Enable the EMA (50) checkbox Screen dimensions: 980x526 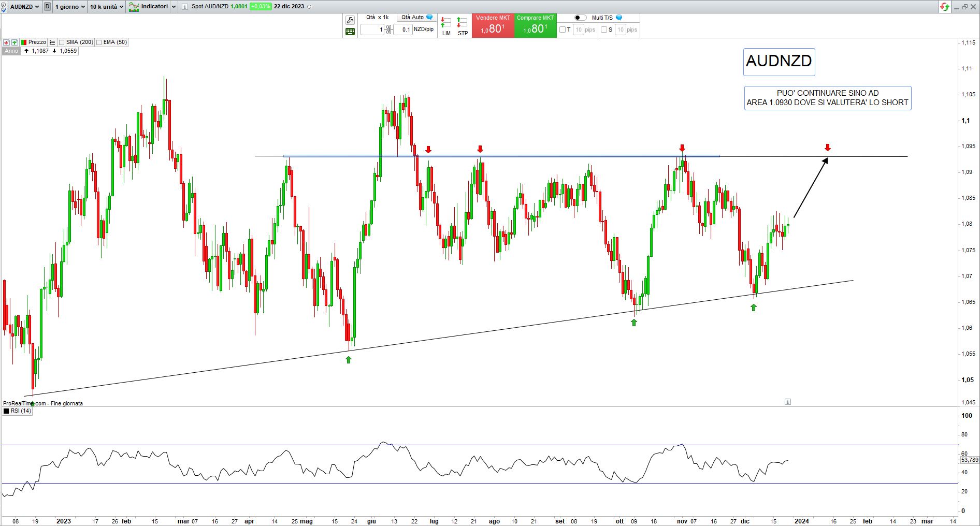[x=99, y=42]
